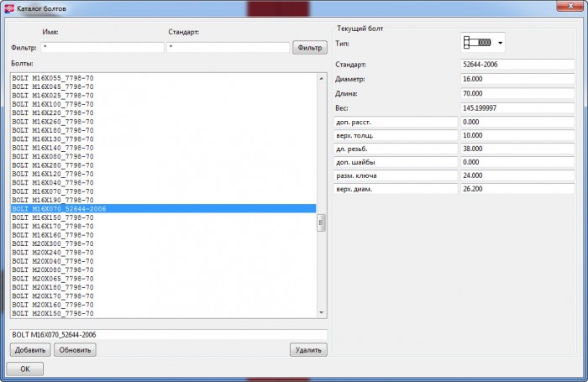Edit доп. расст. value field

517,122
